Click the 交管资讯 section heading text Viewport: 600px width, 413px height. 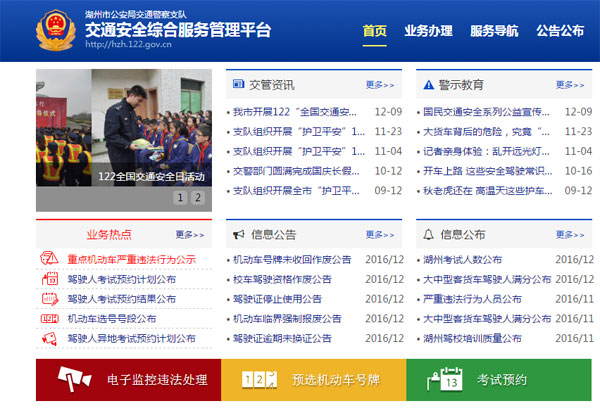pyautogui.click(x=272, y=85)
